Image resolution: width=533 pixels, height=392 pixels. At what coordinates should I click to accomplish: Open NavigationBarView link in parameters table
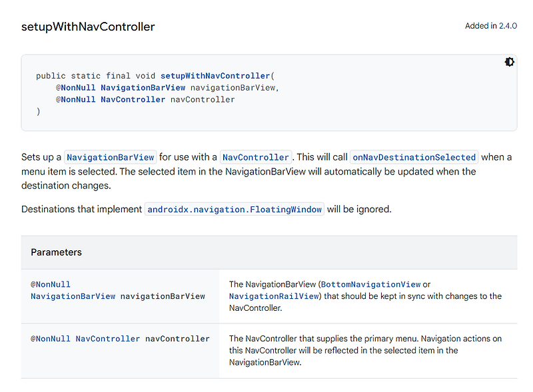tap(73, 296)
